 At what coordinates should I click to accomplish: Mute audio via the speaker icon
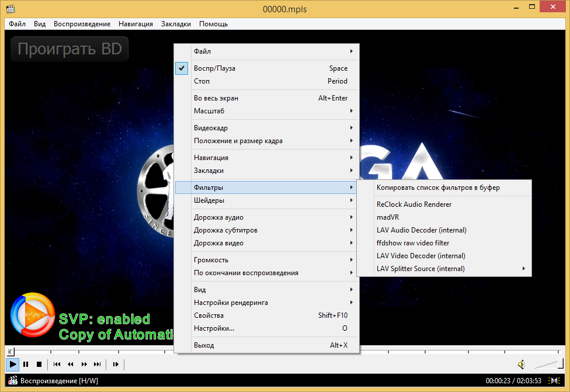click(x=521, y=365)
